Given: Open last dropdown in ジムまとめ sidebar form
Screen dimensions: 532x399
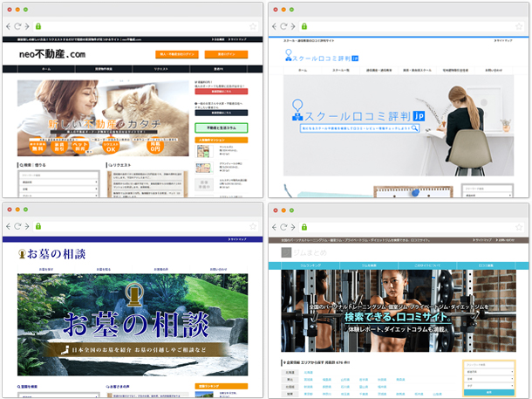Looking at the screenshot, I should [489, 385].
